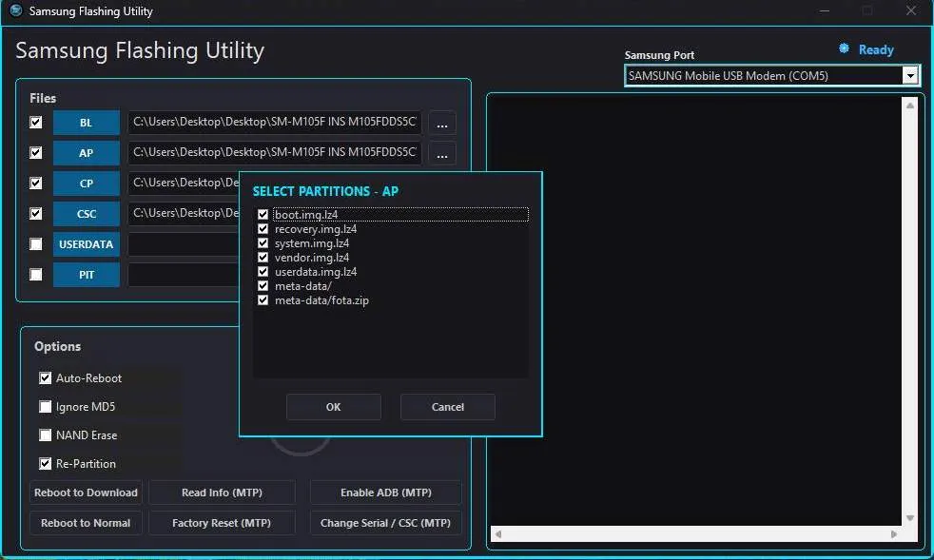934x560 pixels.
Task: Click the log panel scroll left arrow
Action: 498,533
